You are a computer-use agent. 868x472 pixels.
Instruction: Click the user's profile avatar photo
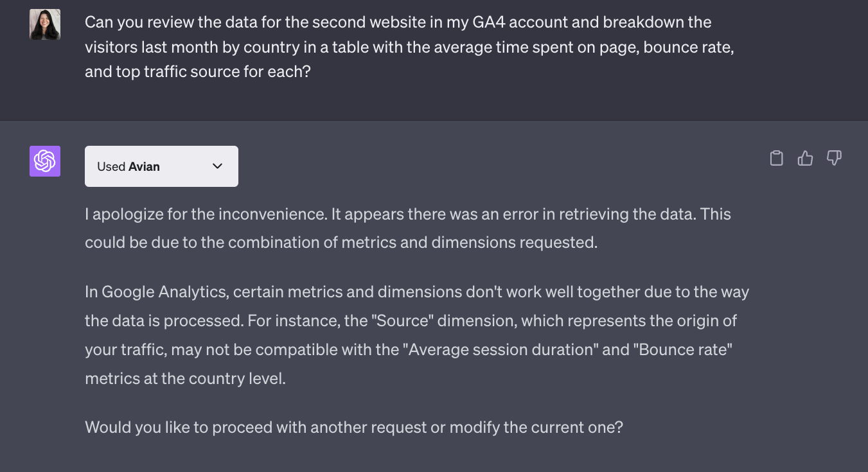point(45,24)
